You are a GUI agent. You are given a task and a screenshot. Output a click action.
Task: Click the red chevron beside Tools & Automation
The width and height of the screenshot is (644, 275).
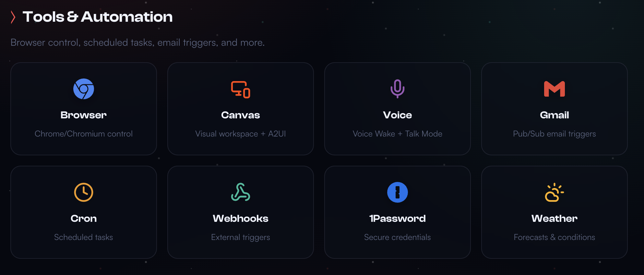click(13, 17)
